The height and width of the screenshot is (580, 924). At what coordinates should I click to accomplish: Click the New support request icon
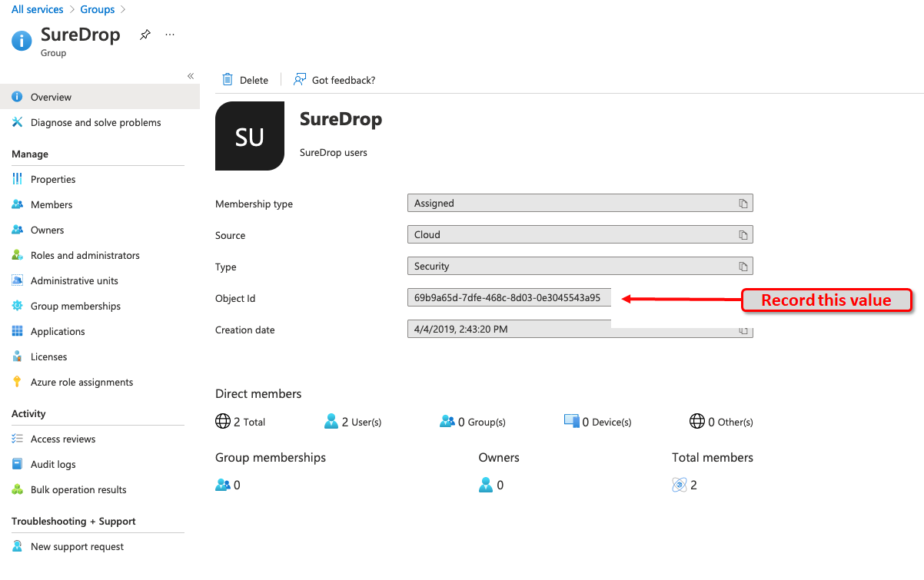pyautogui.click(x=18, y=546)
